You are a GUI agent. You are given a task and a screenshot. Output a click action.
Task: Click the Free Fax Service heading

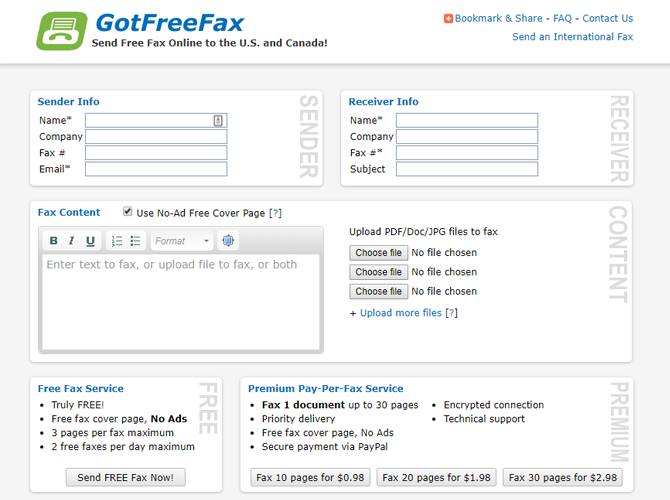(81, 388)
